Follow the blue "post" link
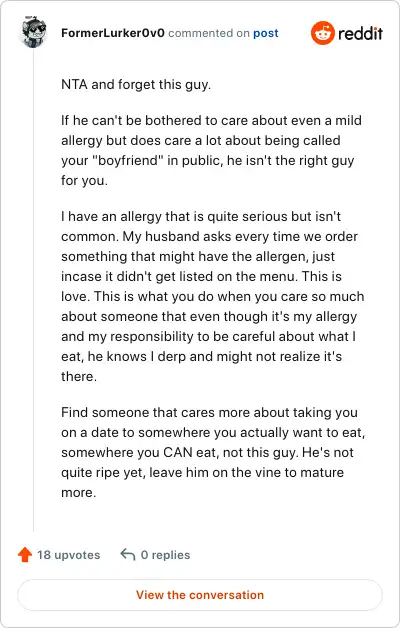The width and height of the screenshot is (400, 628). 265,33
